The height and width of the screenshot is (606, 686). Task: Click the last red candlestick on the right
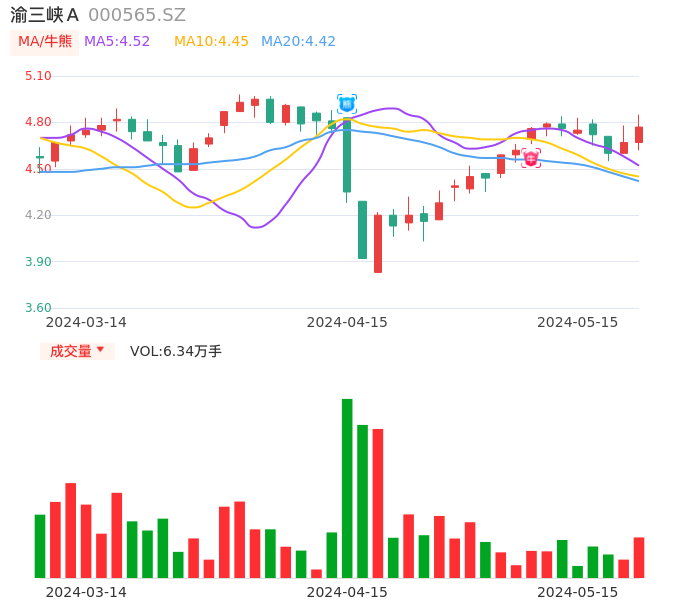click(639, 134)
